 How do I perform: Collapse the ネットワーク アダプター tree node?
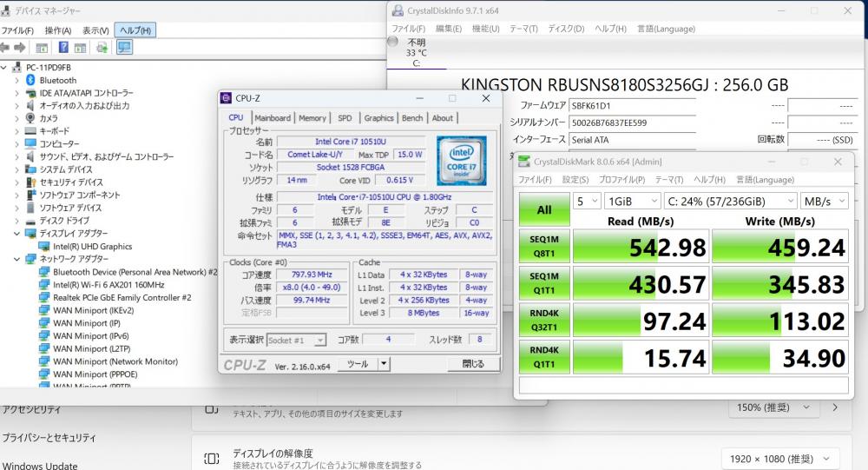(x=17, y=259)
